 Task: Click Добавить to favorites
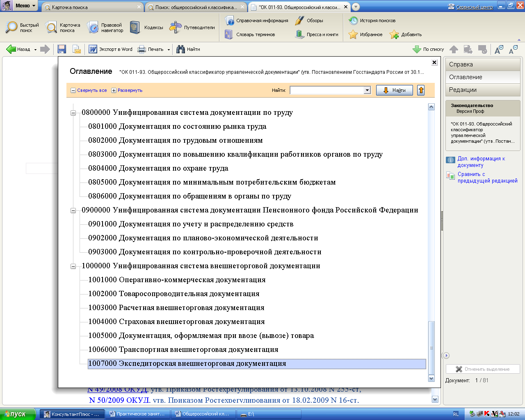pos(406,34)
